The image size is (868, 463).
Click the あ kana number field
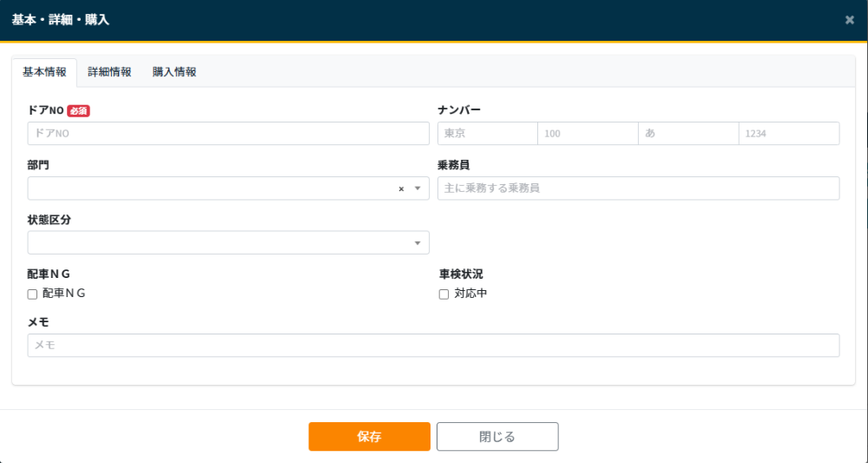coord(688,134)
